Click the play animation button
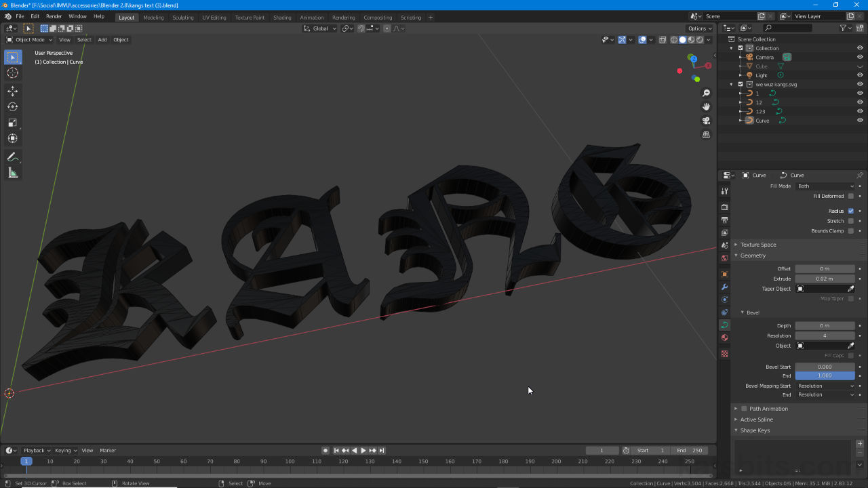 click(363, 451)
